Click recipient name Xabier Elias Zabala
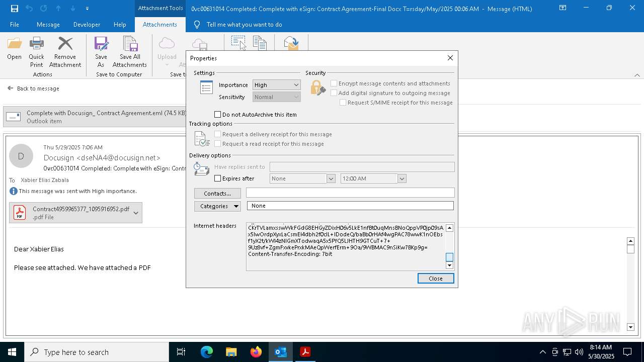The image size is (644, 362). point(45,180)
